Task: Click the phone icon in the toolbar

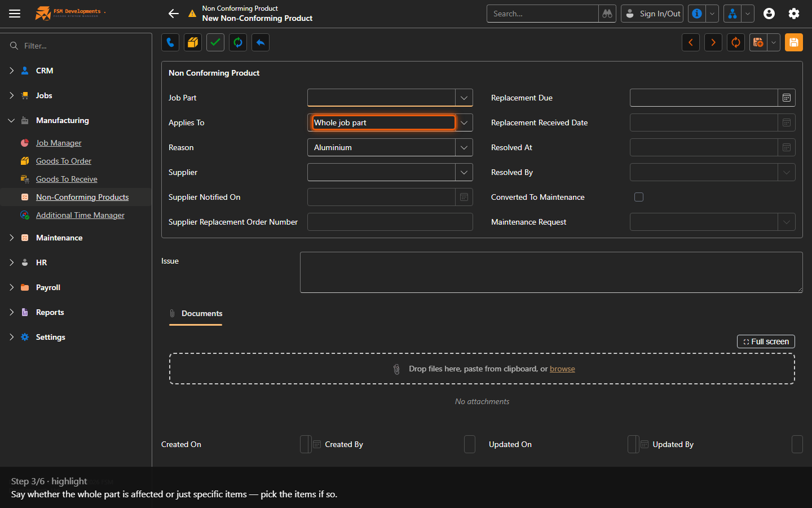Action: (x=170, y=42)
